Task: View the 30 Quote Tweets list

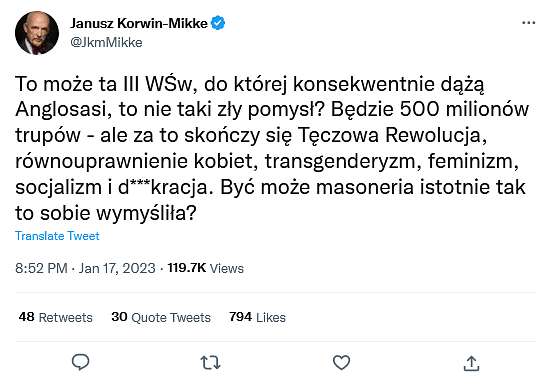Action: [x=161, y=317]
